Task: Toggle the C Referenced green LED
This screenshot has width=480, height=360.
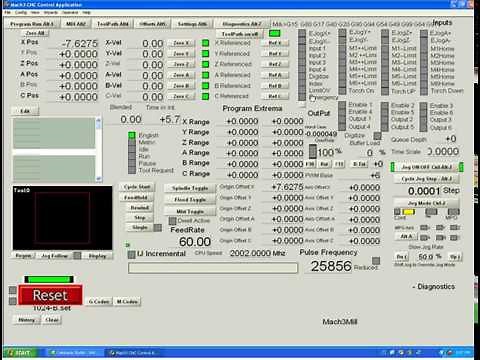Action: point(205,96)
